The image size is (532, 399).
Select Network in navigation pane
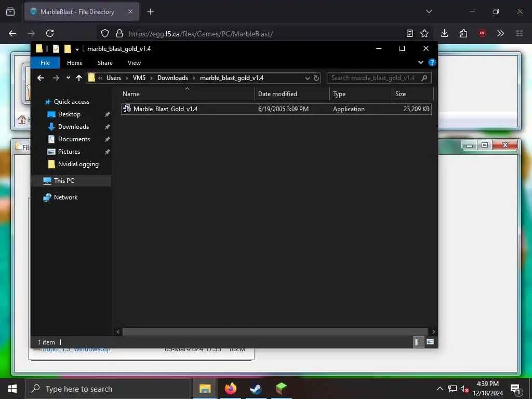[65, 197]
